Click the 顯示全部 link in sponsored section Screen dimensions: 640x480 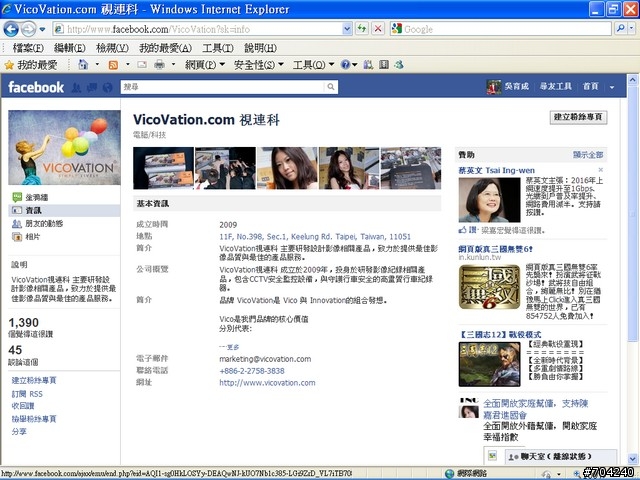tap(588, 155)
